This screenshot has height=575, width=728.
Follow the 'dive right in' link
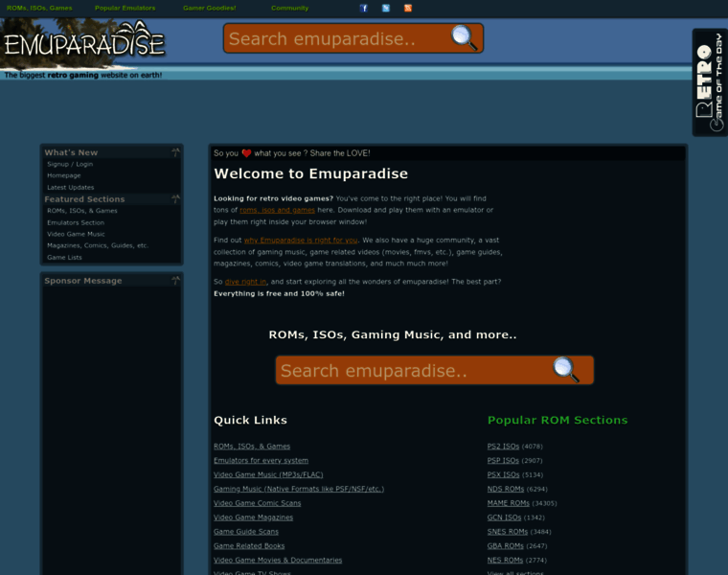coord(245,282)
